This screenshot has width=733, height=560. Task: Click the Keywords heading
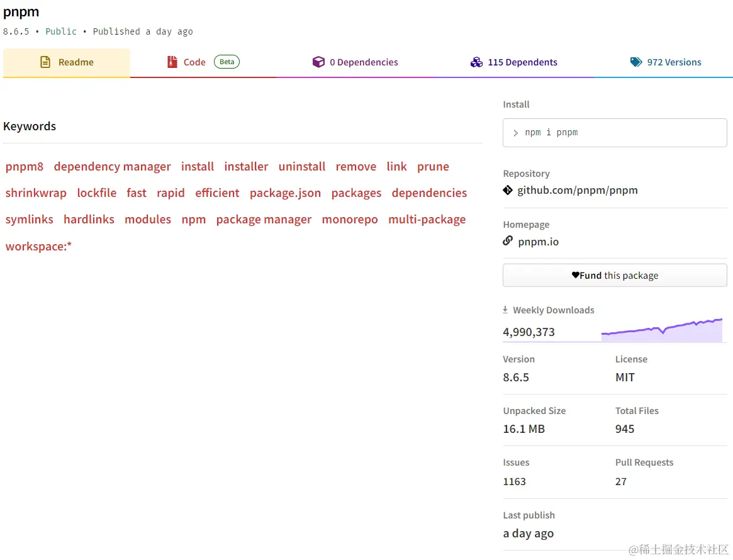(x=30, y=126)
